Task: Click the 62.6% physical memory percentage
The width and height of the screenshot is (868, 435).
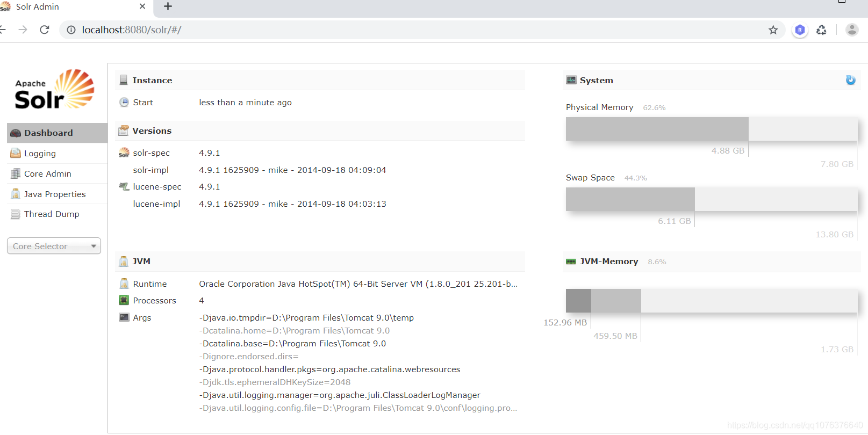Action: coord(654,107)
